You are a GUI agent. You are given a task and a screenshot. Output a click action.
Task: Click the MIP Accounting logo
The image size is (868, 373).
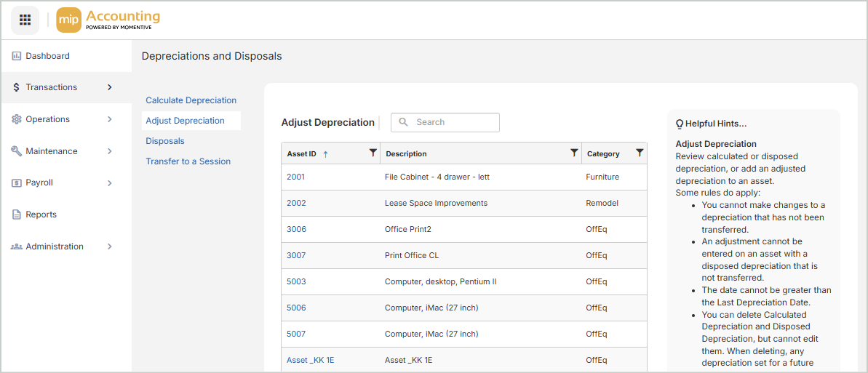(x=108, y=20)
